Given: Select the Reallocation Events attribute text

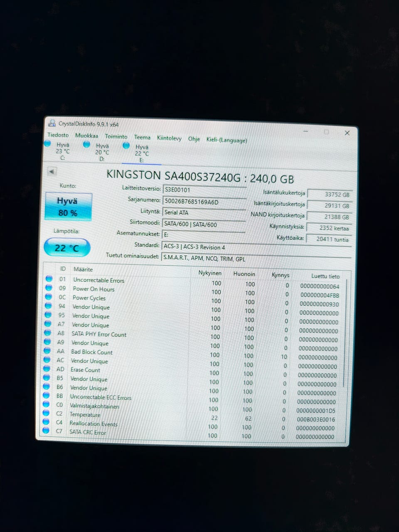Looking at the screenshot, I should point(94,424).
